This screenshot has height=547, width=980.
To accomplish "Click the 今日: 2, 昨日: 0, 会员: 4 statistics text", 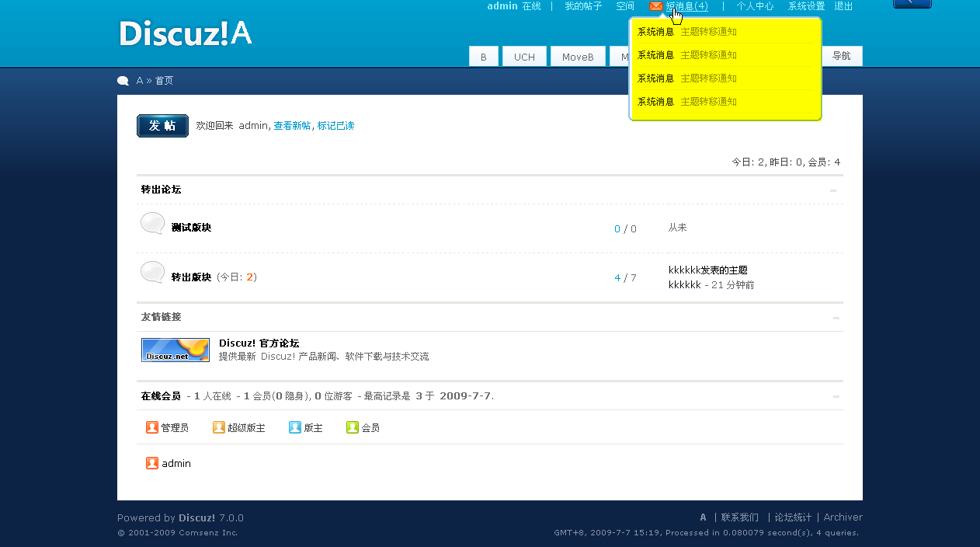I will (786, 162).
